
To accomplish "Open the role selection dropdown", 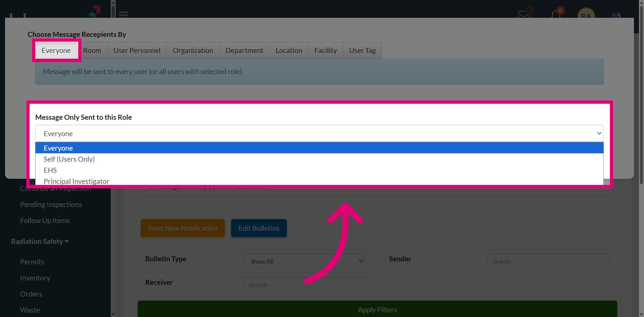I will pyautogui.click(x=319, y=134).
